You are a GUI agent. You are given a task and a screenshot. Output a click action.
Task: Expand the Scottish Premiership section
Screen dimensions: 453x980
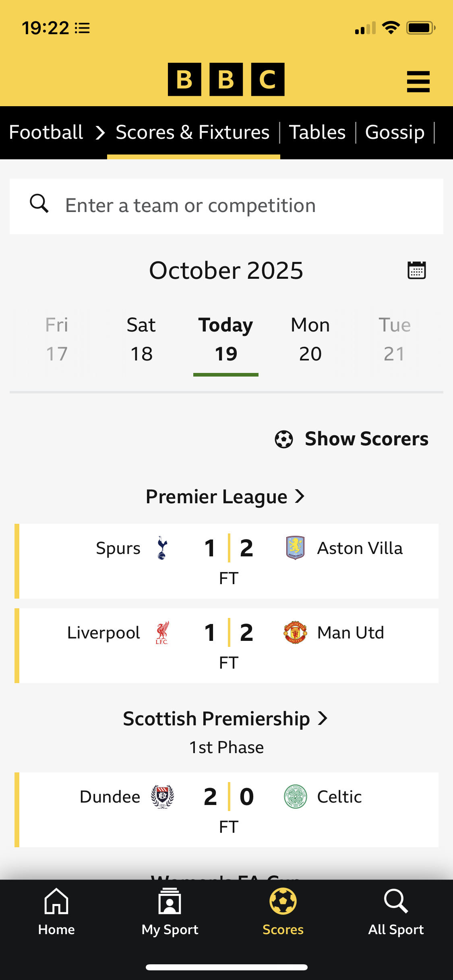click(x=225, y=719)
